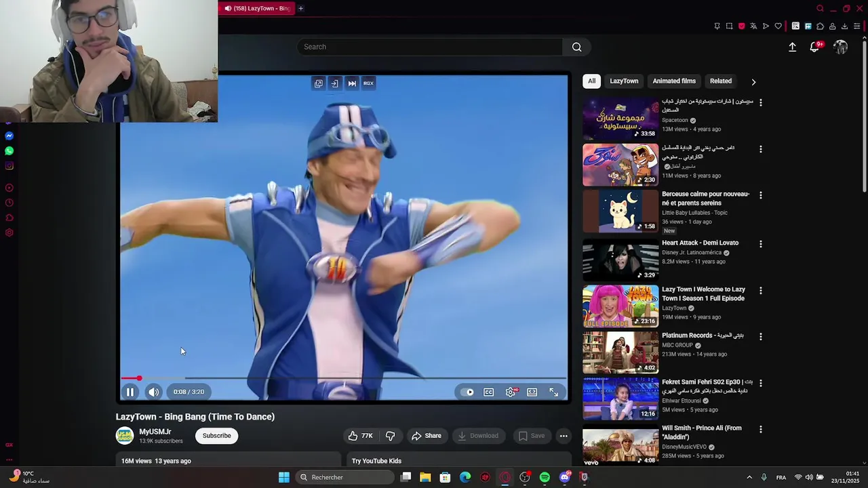Screen dimensions: 868x488
Task: Like the video with 77K likes
Action: point(360,436)
